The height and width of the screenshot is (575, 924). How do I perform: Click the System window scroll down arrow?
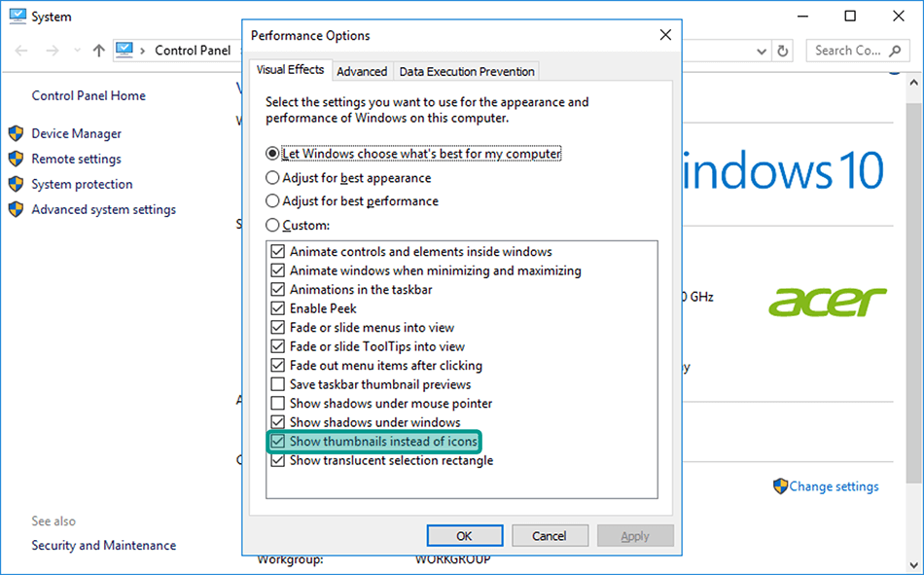914,565
